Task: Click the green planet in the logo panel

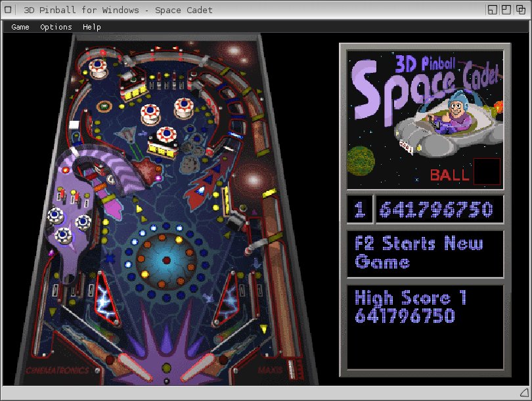Action: 361,161
